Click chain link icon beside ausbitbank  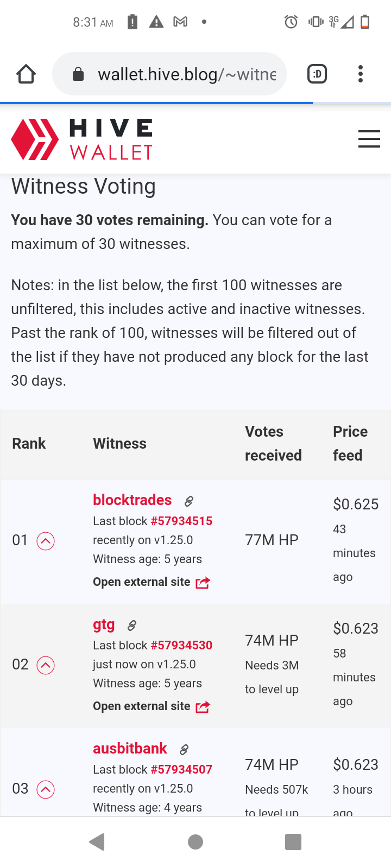184,750
